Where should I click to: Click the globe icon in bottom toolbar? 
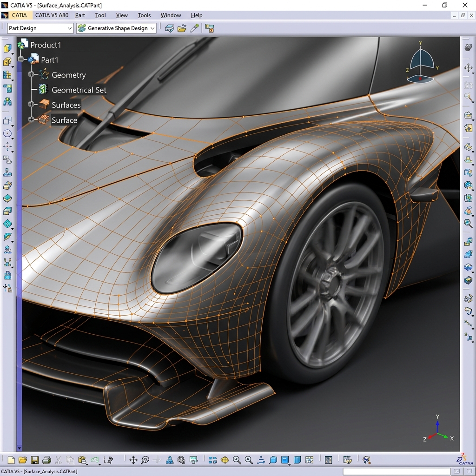(x=181, y=460)
